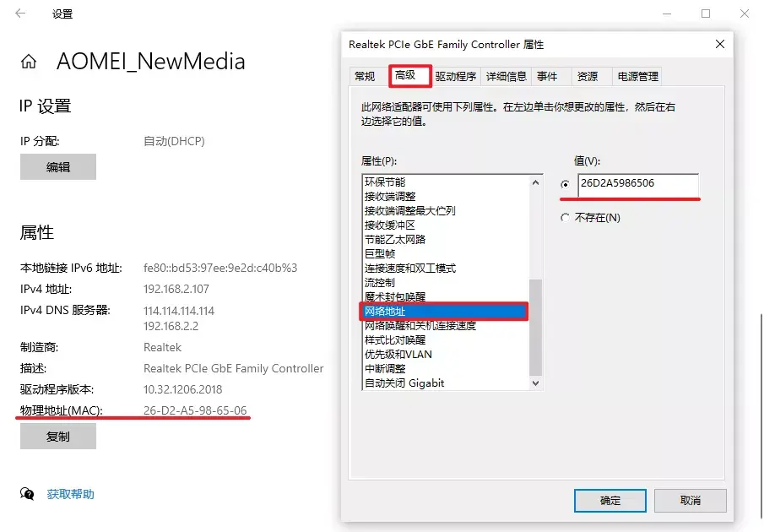The width and height of the screenshot is (764, 532).
Task: Select 优先级和VLAN property
Action: [x=445, y=354]
